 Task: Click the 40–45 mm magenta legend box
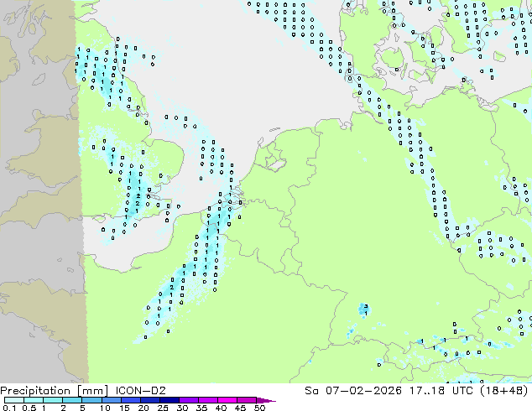coord(227,400)
